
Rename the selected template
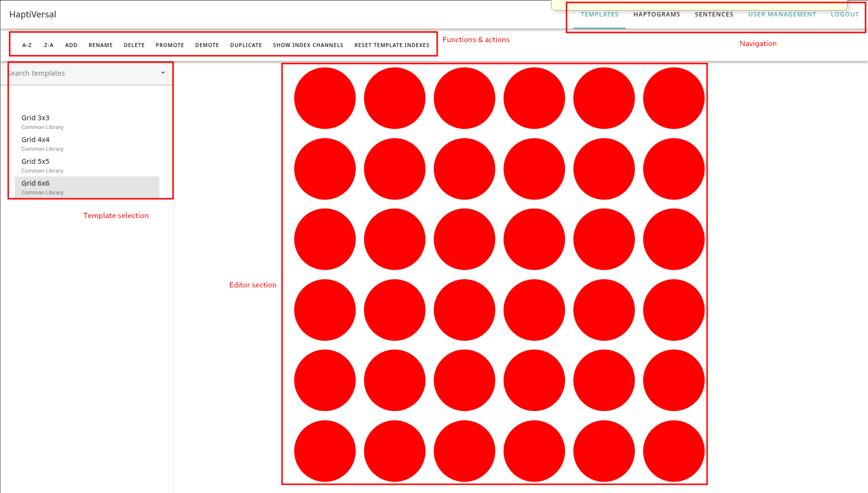click(x=100, y=45)
